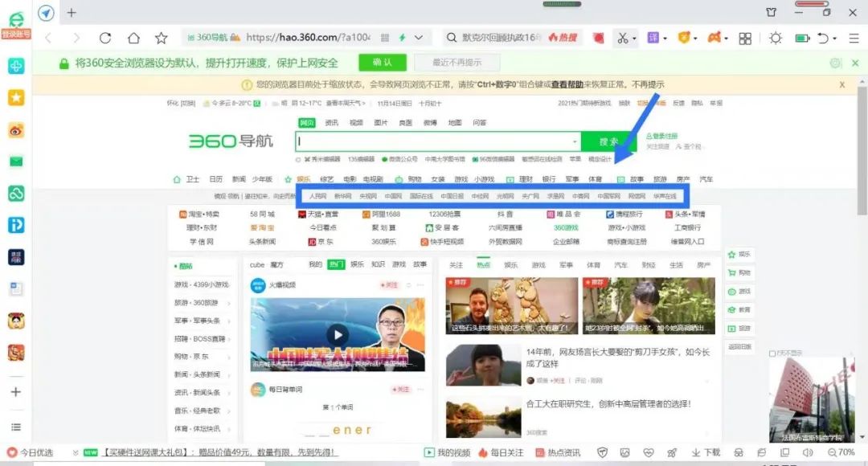The image size is (868, 466).
Task: Switch to the 军事 news tab
Action: tap(566, 266)
